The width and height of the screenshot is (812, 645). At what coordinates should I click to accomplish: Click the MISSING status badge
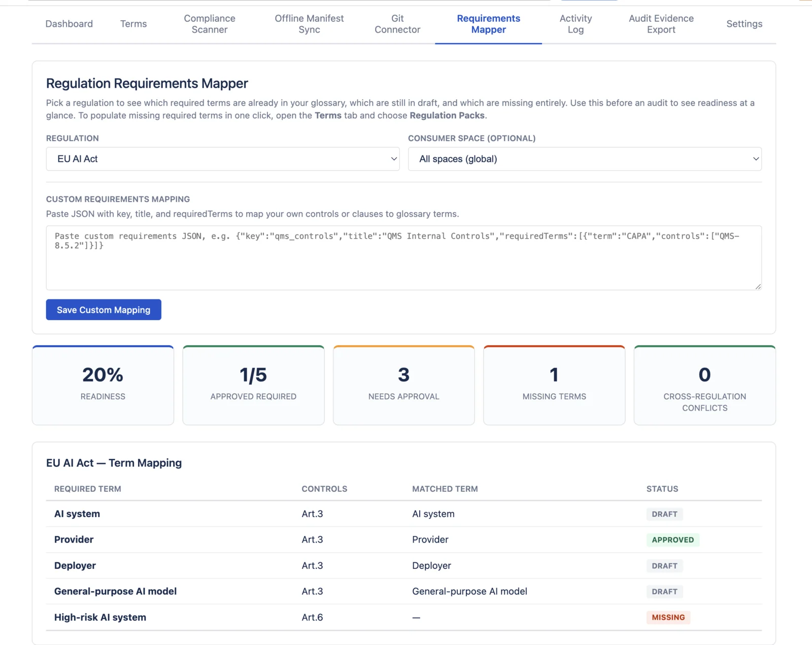[668, 618]
